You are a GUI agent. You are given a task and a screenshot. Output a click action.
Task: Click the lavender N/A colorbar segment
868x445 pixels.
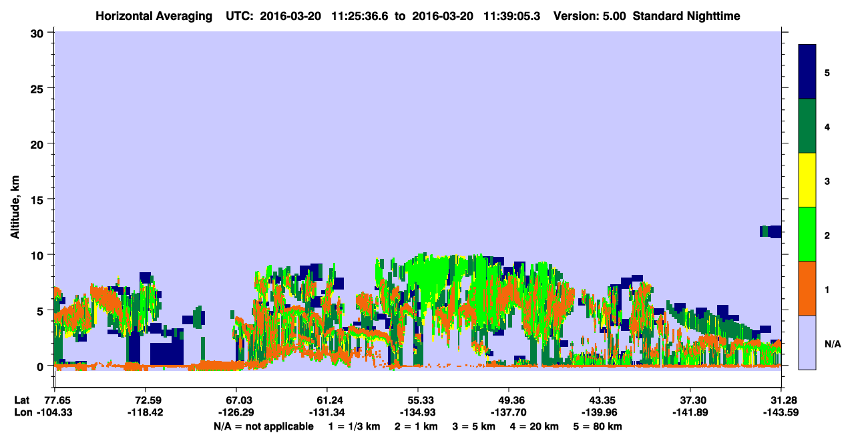[807, 342]
